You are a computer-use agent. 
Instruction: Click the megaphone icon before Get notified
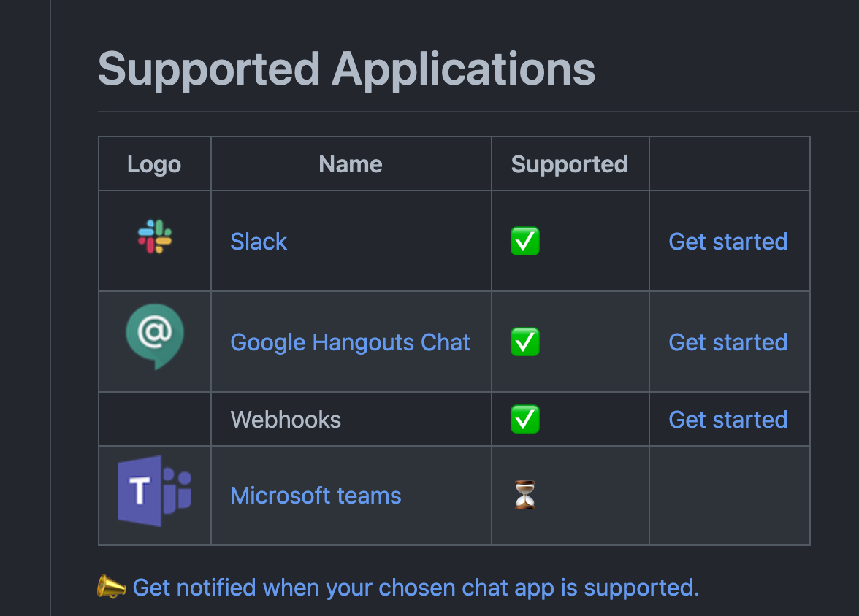click(x=112, y=586)
